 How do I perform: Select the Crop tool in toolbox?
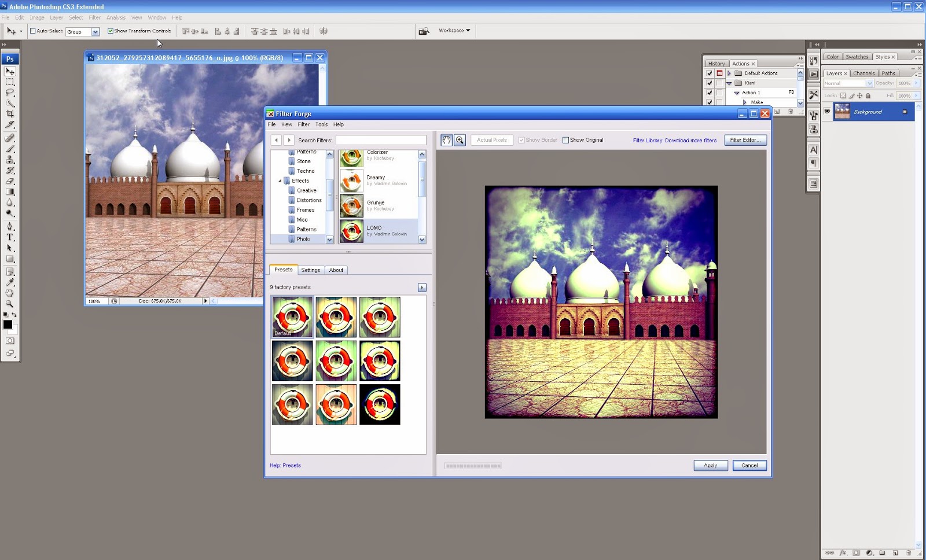coord(10,114)
